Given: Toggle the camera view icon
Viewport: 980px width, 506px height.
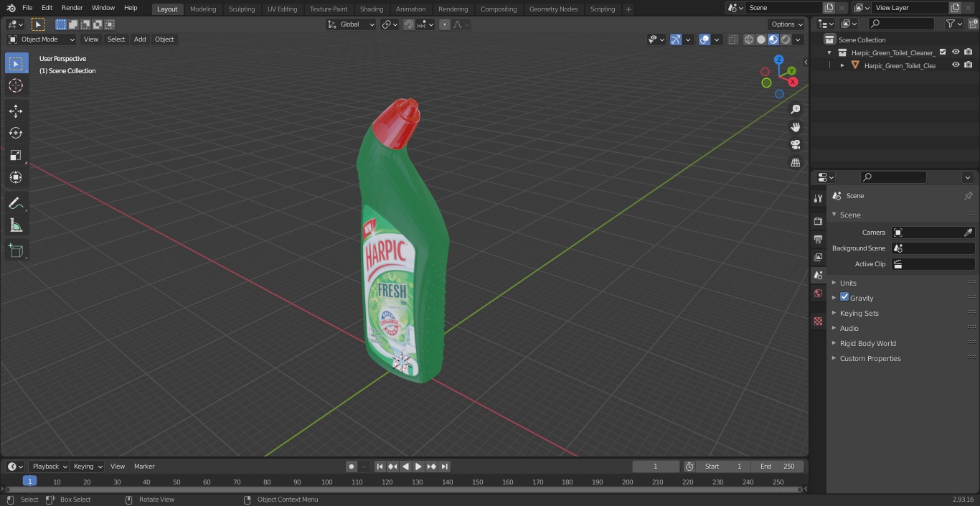Looking at the screenshot, I should pos(795,144).
